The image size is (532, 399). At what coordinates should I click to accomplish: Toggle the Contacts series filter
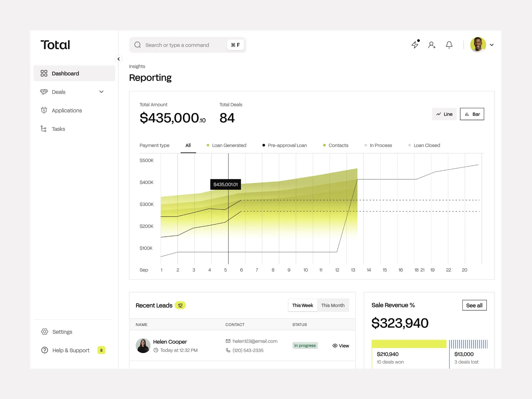coord(336,145)
